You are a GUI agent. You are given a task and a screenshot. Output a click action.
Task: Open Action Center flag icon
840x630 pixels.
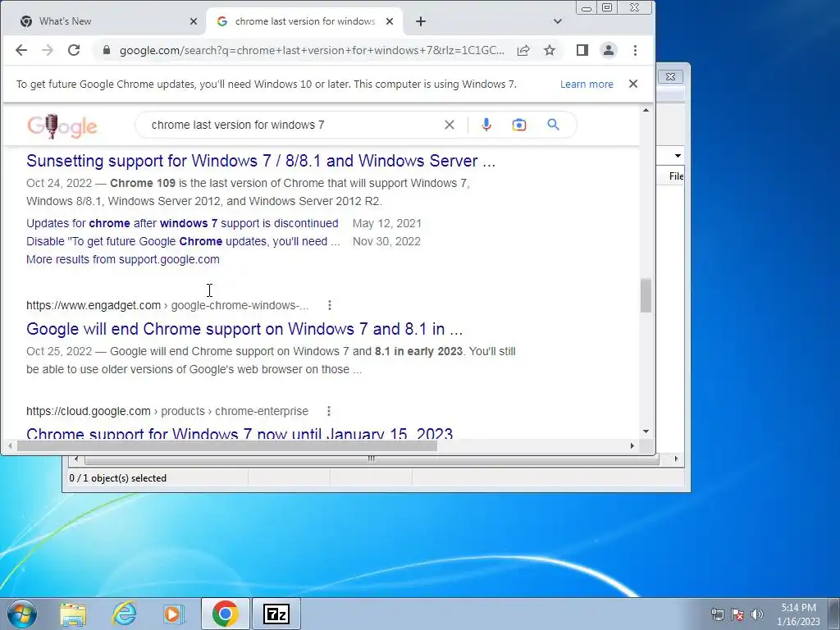tap(737, 614)
